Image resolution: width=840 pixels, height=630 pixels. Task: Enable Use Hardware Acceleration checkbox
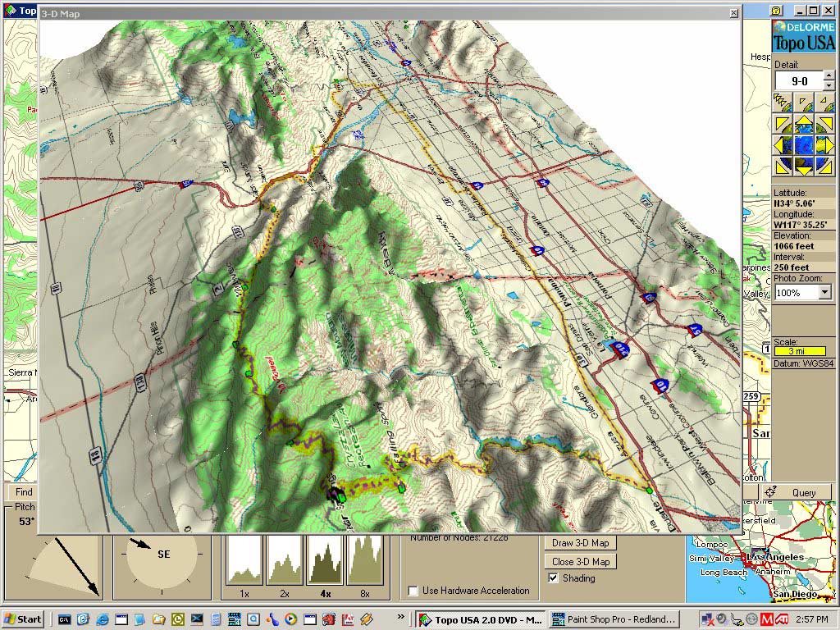pyautogui.click(x=413, y=591)
